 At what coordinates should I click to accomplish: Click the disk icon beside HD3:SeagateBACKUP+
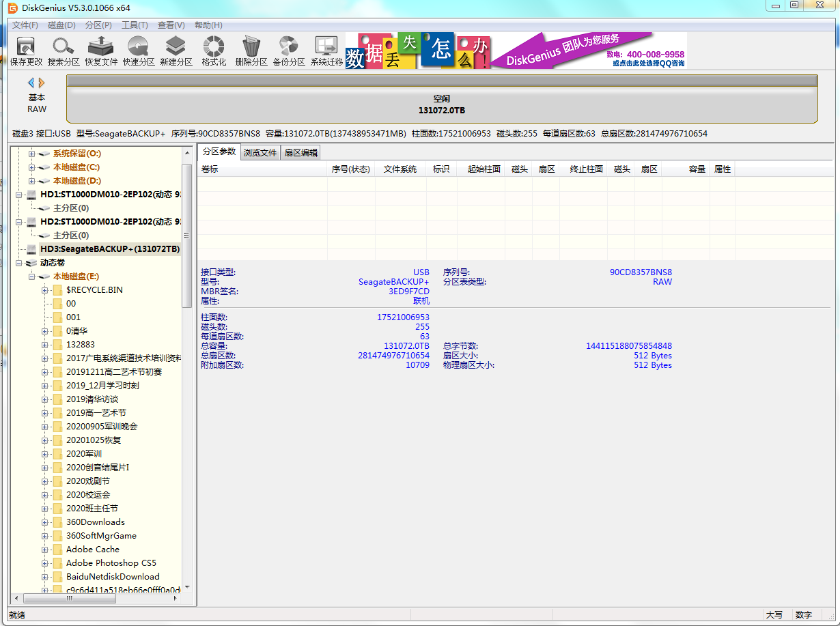31,249
